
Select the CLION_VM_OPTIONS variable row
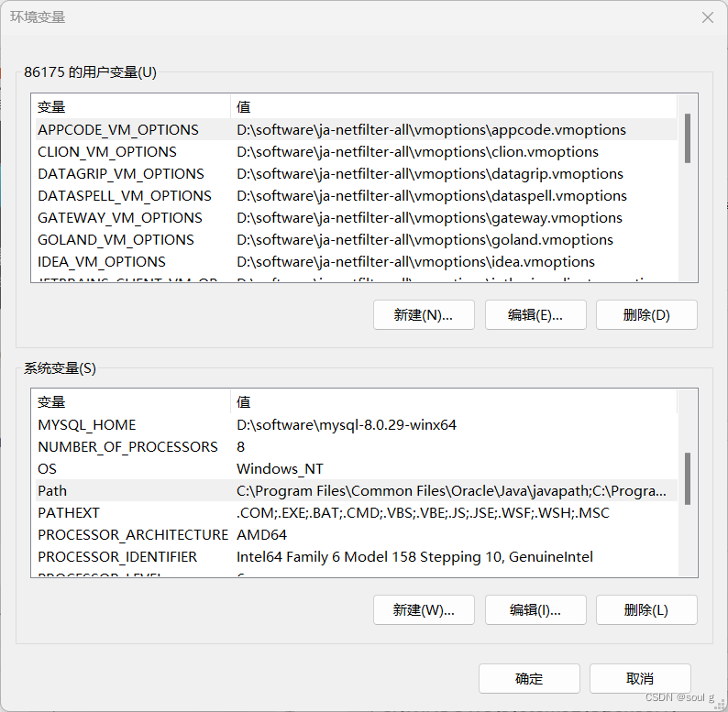(x=356, y=152)
